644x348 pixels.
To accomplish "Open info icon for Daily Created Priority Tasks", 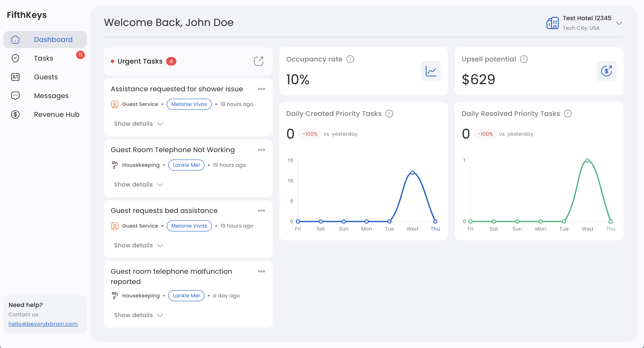I will tap(389, 114).
